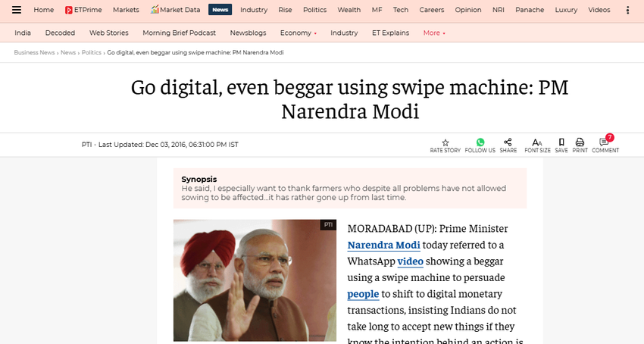Expand the Economy dropdown
The width and height of the screenshot is (644, 344).
click(299, 33)
